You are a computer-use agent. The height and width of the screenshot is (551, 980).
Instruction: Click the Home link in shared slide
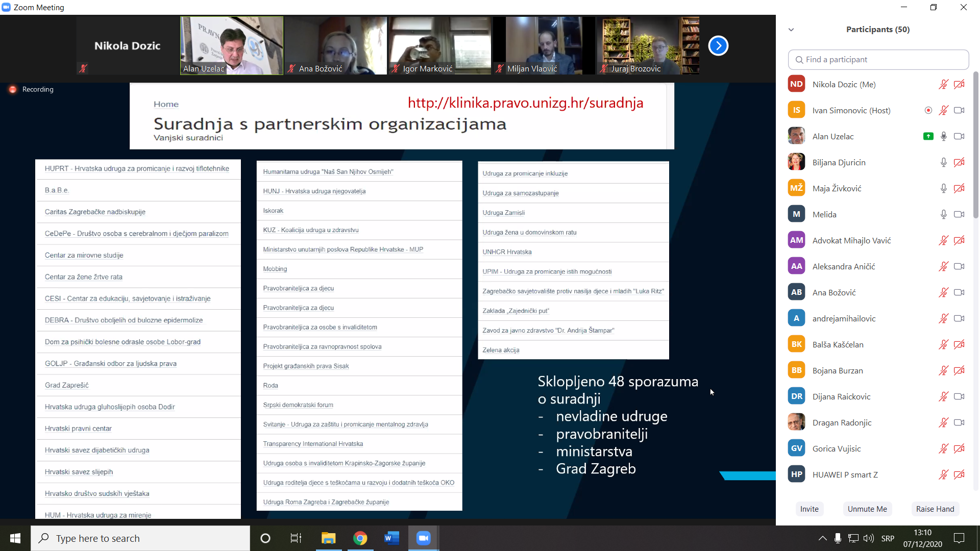pyautogui.click(x=166, y=104)
